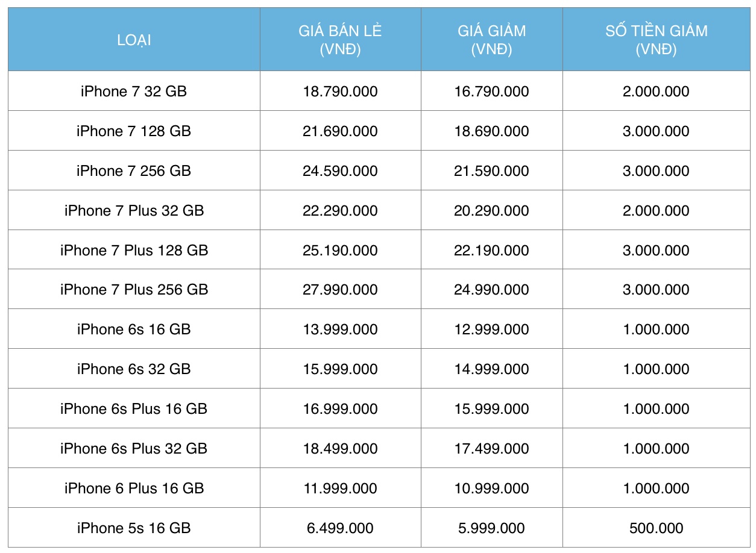756x553 pixels.
Task: Click the discounted price 22.190.000
Action: pyautogui.click(x=491, y=250)
